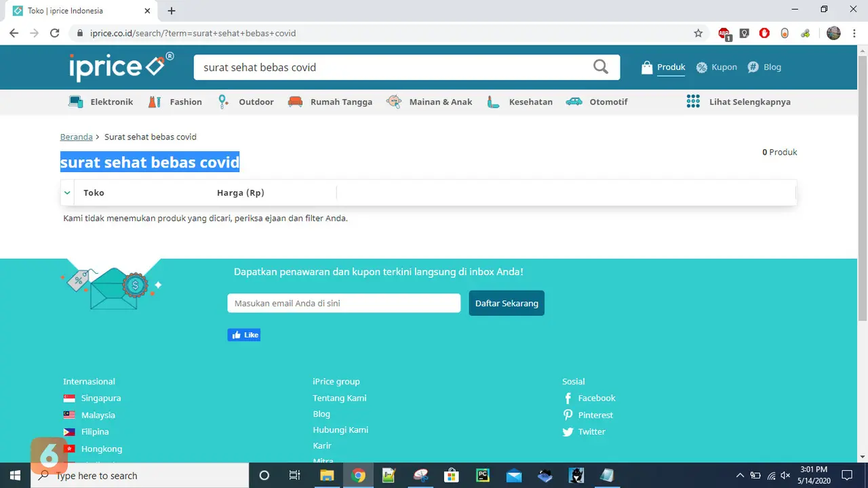868x488 pixels.
Task: Open the Singapura country link
Action: click(x=92, y=398)
